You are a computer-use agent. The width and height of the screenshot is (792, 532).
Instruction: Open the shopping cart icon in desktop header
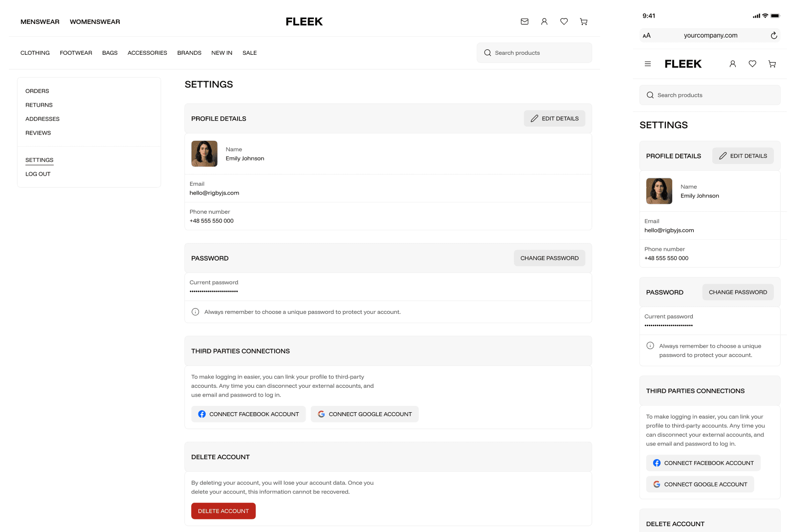pos(584,22)
